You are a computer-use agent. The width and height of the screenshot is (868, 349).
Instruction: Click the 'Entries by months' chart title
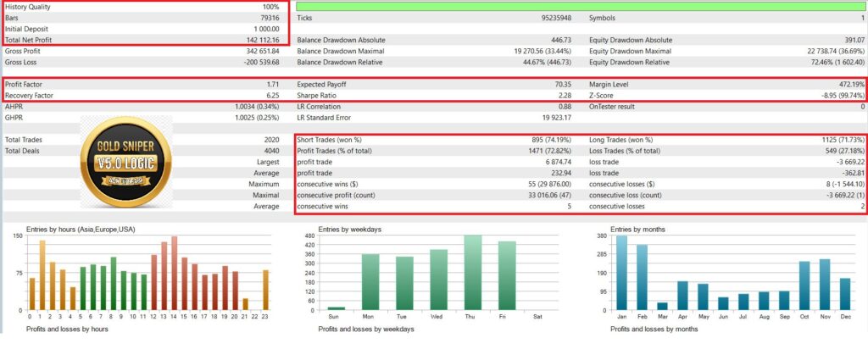(639, 229)
